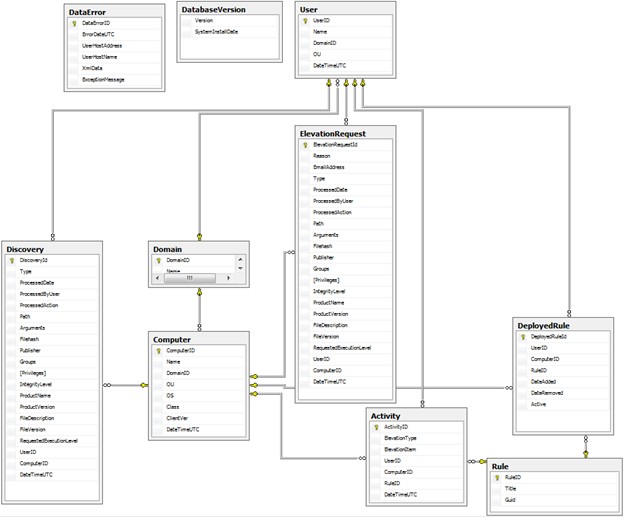This screenshot has width=624, height=517.
Task: Select the DateRemoved column in DeployedRule
Action: [x=564, y=393]
